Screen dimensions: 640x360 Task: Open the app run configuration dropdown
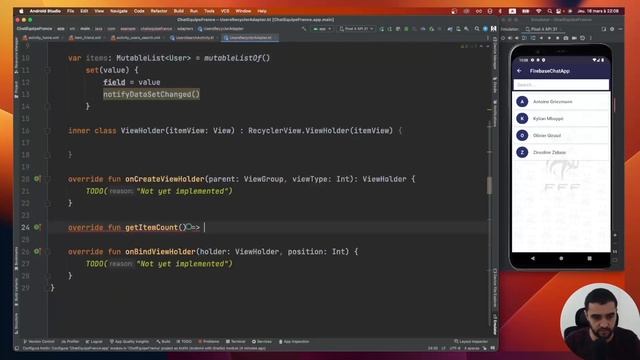(x=322, y=29)
